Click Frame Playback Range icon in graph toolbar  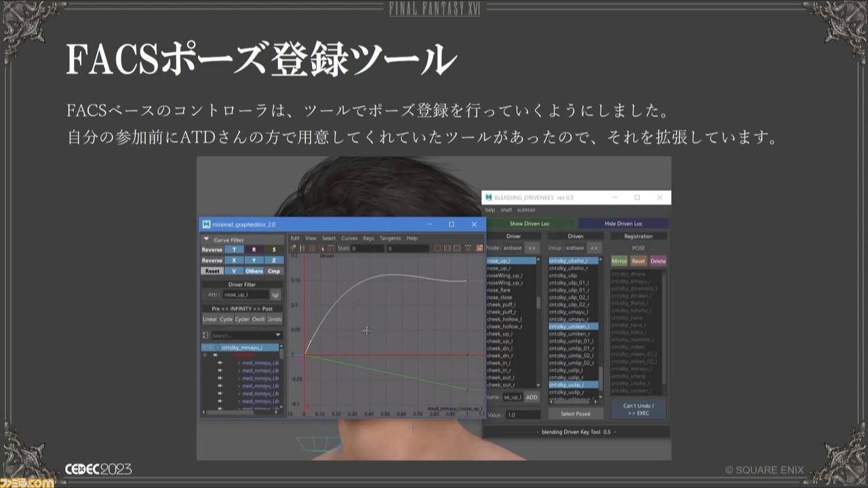pyautogui.click(x=448, y=248)
